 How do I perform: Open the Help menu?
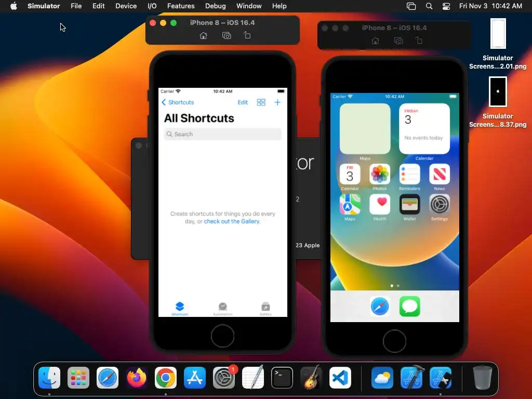click(x=279, y=6)
